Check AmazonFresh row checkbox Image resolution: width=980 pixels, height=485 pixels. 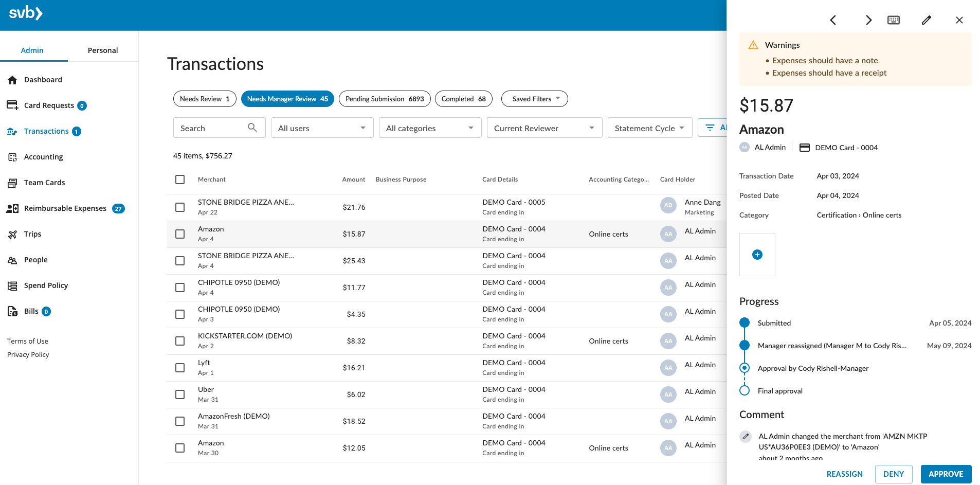180,421
